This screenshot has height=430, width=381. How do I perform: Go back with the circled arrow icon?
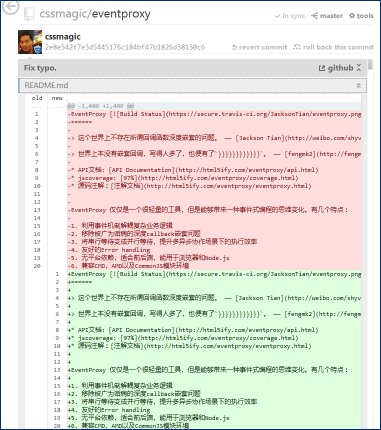[10, 7]
